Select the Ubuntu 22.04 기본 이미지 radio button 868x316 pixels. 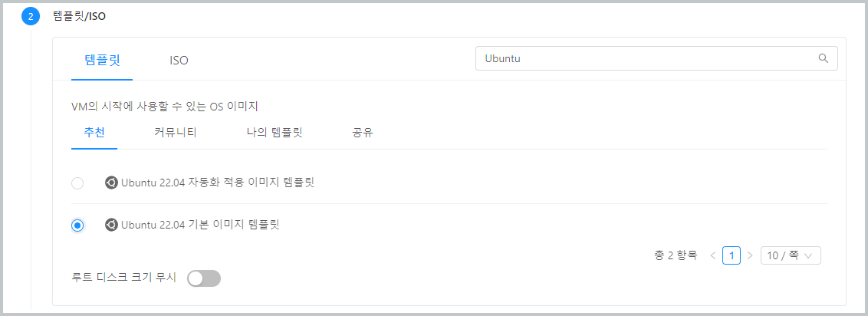[77, 225]
